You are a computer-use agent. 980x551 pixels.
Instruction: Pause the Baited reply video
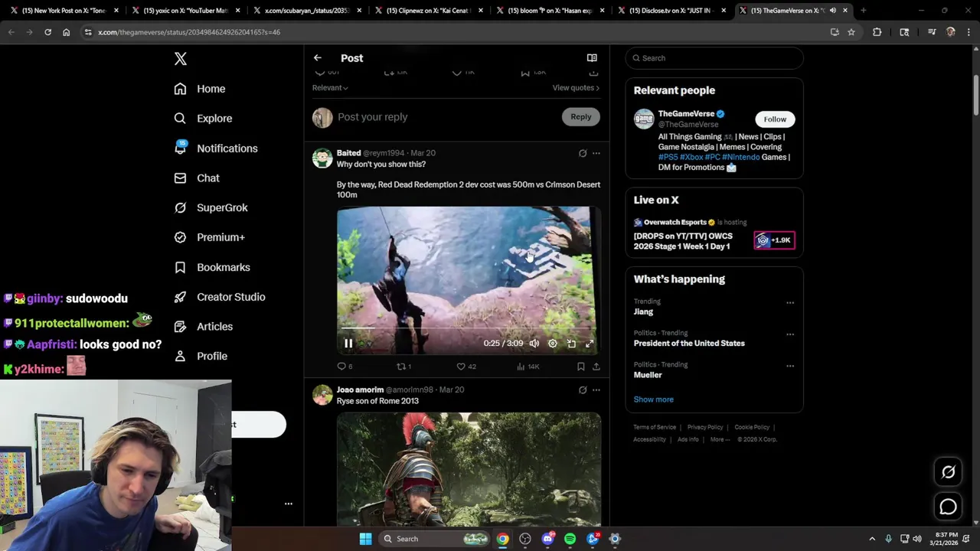pyautogui.click(x=348, y=344)
